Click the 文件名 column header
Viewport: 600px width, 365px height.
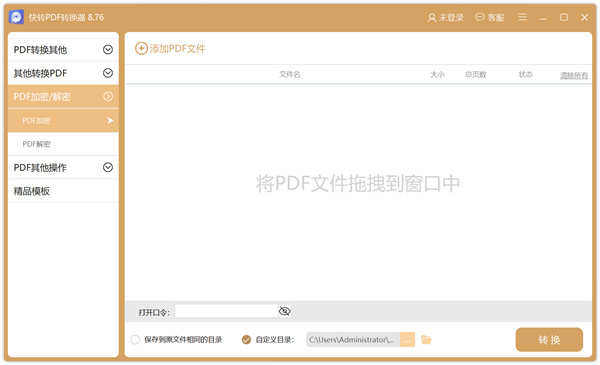point(290,74)
